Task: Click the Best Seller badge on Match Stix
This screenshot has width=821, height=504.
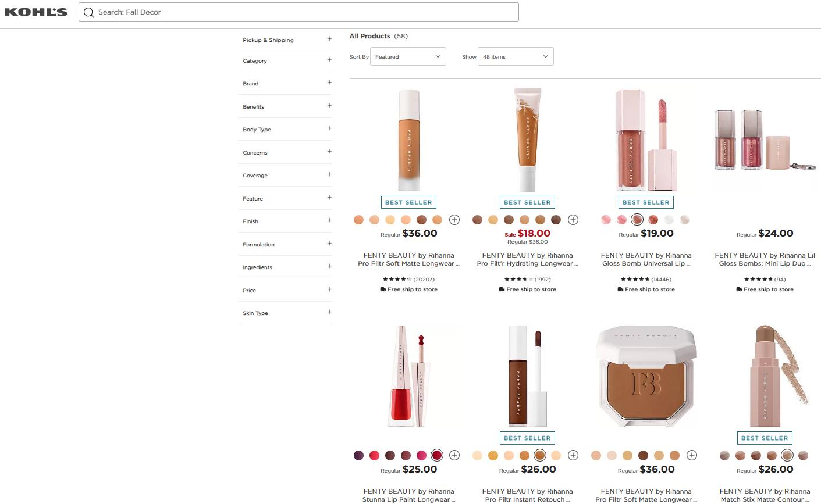Action: [765, 438]
